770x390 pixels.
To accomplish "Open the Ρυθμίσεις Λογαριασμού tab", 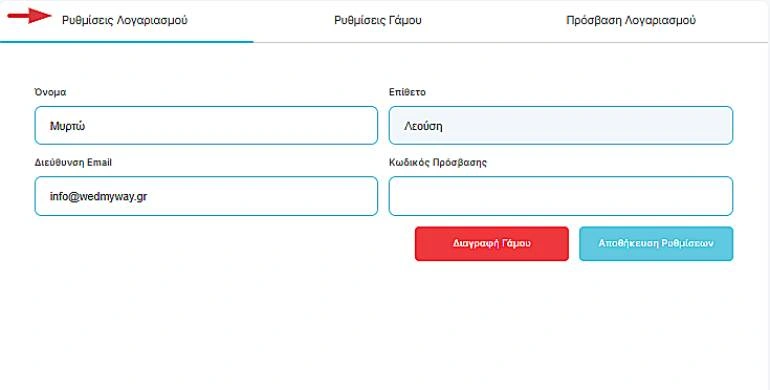I will tap(125, 20).
